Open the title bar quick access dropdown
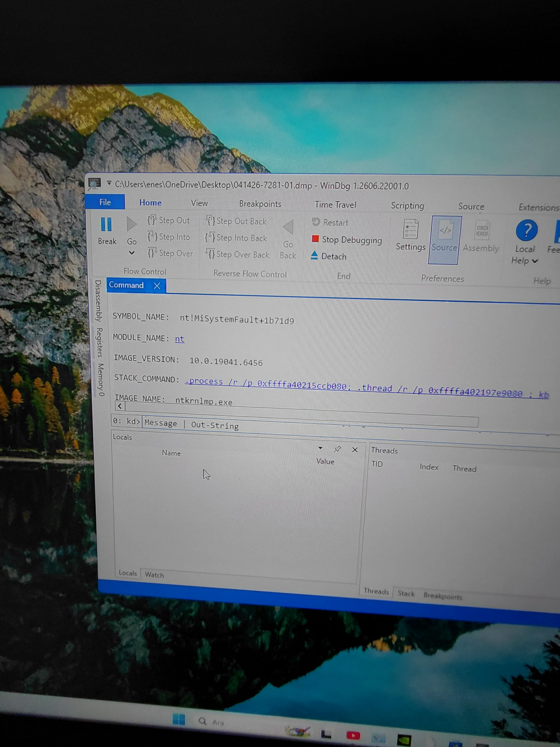This screenshot has width=560, height=747. click(109, 183)
